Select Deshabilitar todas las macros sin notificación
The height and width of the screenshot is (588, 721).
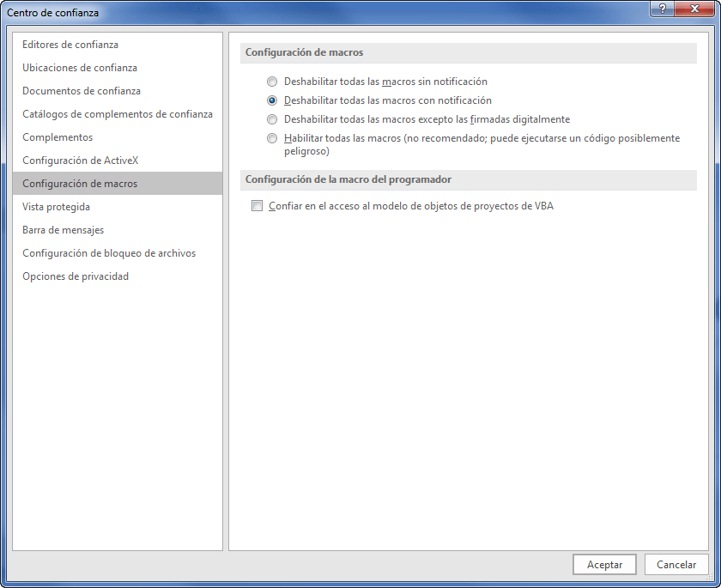click(272, 82)
